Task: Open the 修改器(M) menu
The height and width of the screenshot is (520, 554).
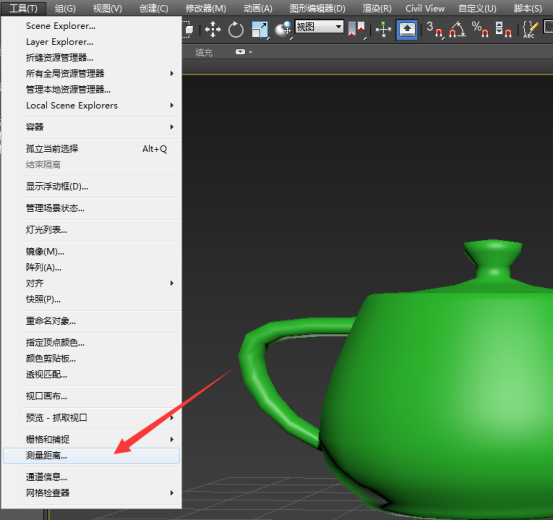Action: (x=206, y=8)
